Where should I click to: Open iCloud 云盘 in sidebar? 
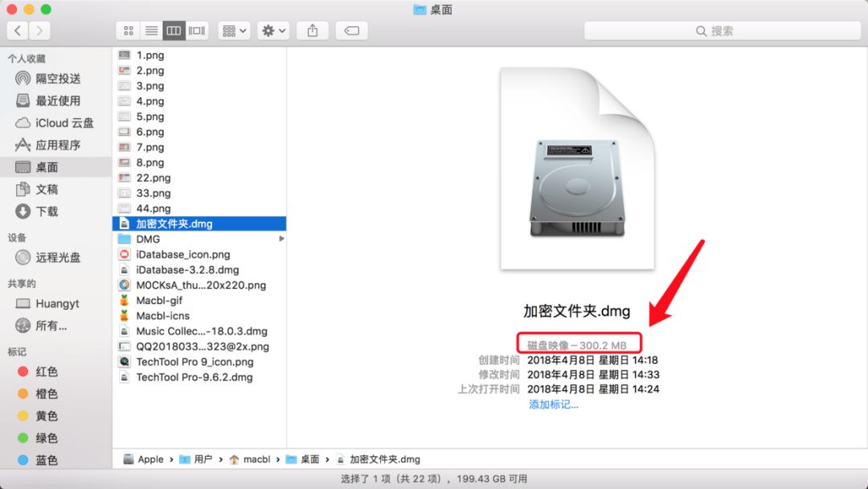[64, 123]
